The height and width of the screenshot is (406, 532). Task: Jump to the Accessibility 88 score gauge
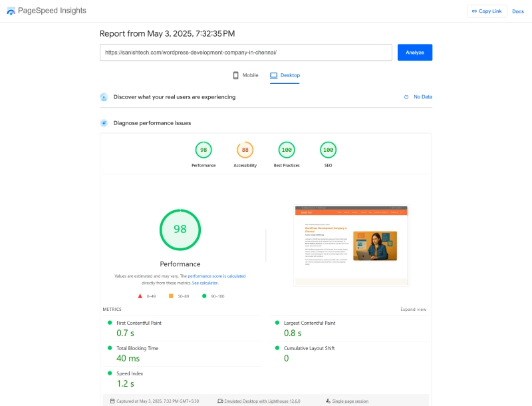point(245,150)
